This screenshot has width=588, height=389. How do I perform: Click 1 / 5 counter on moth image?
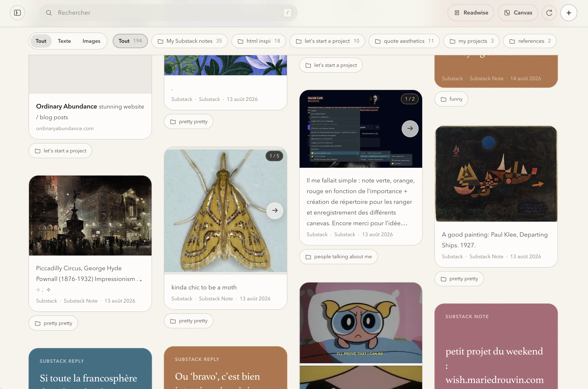[x=274, y=156]
